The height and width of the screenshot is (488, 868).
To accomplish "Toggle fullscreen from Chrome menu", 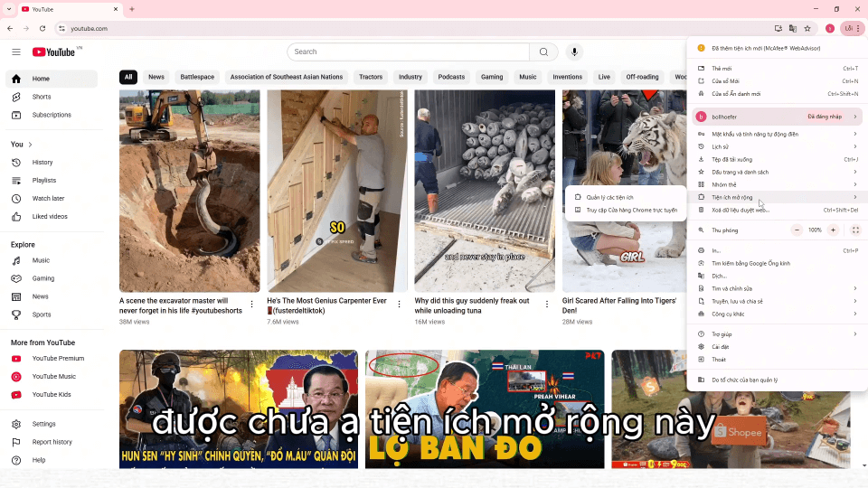I will (x=855, y=230).
